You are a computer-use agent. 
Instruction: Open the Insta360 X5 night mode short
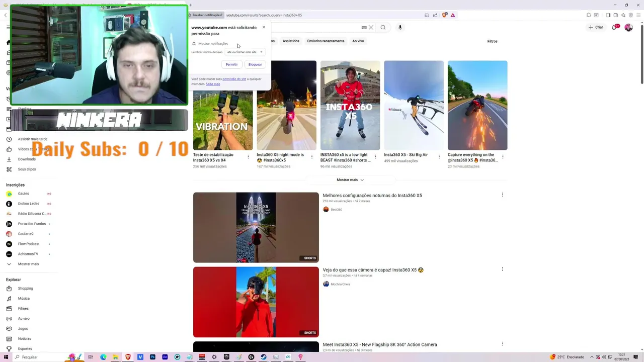pyautogui.click(x=286, y=106)
